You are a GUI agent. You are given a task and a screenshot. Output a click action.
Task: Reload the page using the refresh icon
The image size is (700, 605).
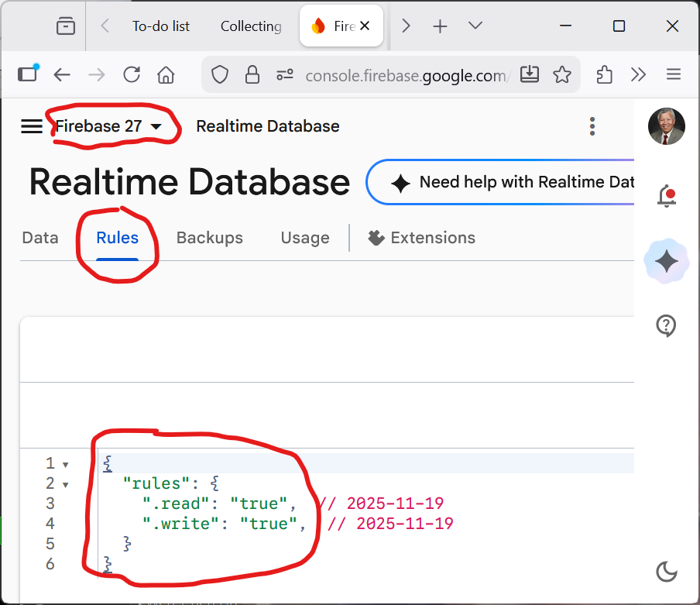132,74
